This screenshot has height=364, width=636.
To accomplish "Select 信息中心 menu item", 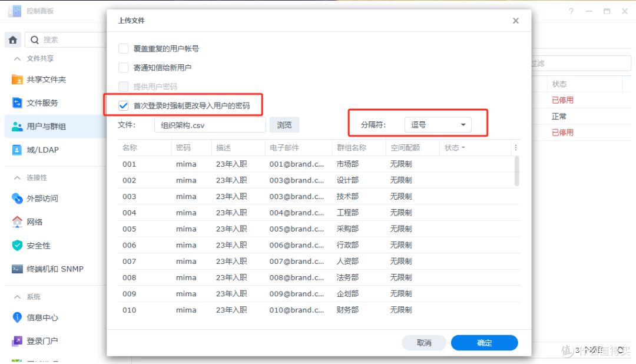I will [42, 317].
